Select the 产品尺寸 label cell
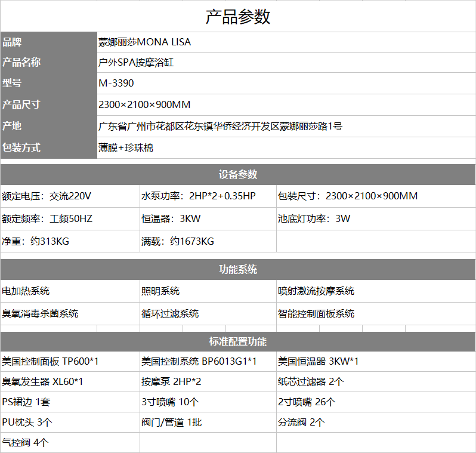Viewport: 476px width, 453px height. [48, 105]
